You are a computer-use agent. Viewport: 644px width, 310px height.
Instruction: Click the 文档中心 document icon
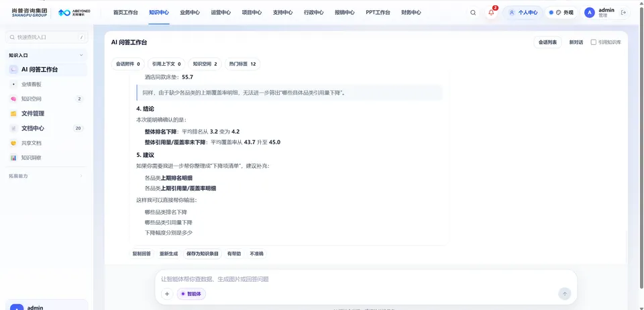coord(13,129)
